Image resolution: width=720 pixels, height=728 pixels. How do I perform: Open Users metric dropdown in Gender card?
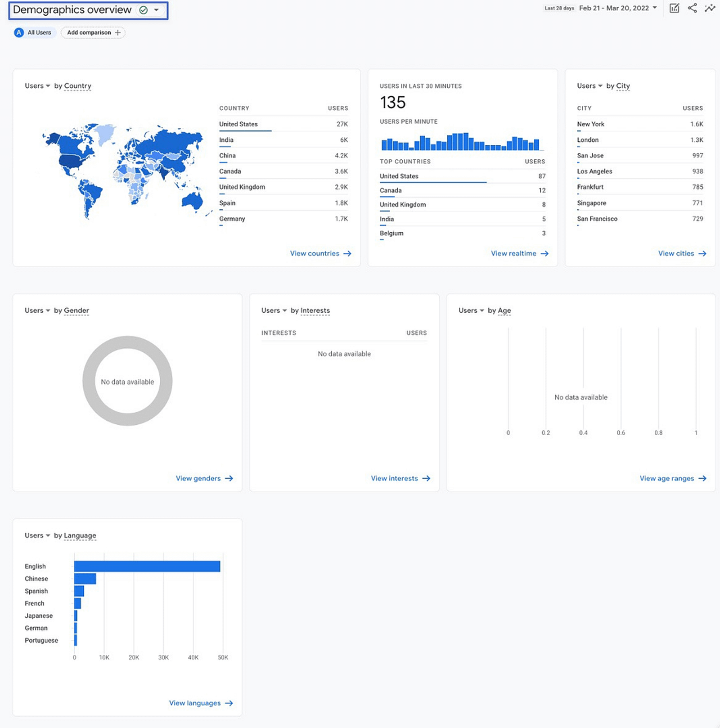point(37,310)
